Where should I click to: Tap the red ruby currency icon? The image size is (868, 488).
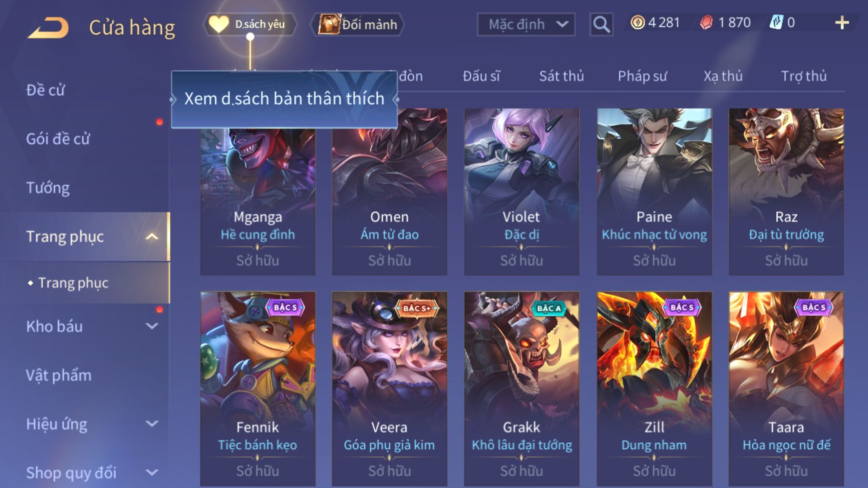pos(706,23)
